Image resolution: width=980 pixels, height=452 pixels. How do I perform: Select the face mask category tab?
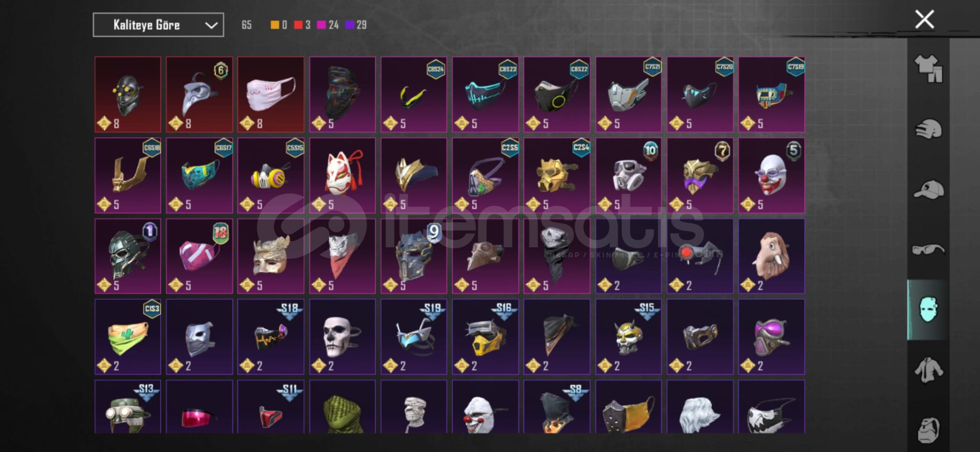pyautogui.click(x=928, y=310)
